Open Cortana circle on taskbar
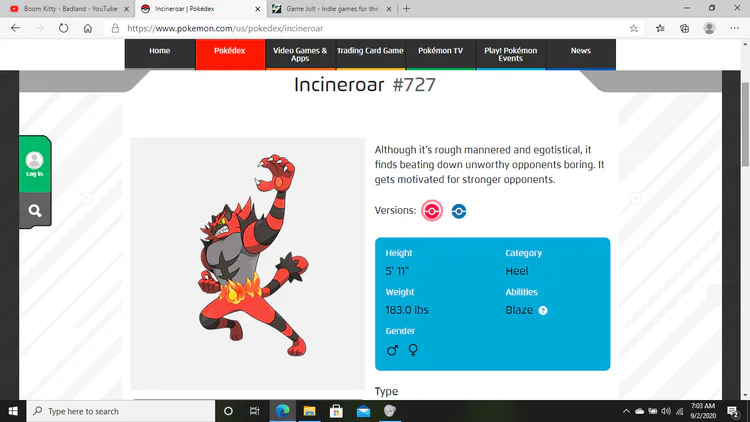The width and height of the screenshot is (750, 422). point(228,411)
